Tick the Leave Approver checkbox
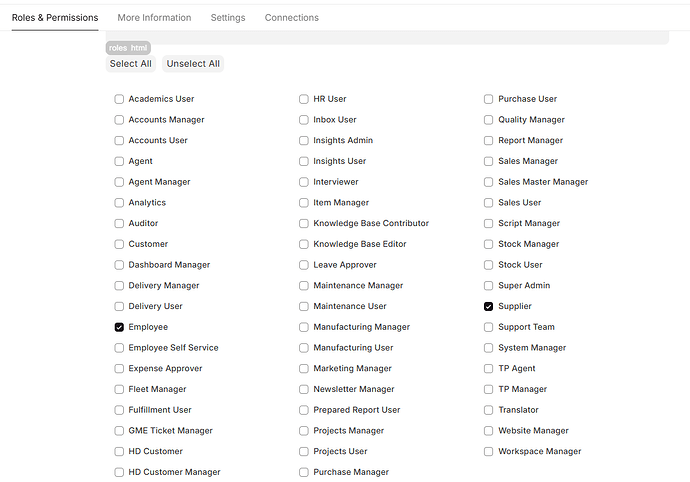The image size is (690, 482). [x=304, y=265]
